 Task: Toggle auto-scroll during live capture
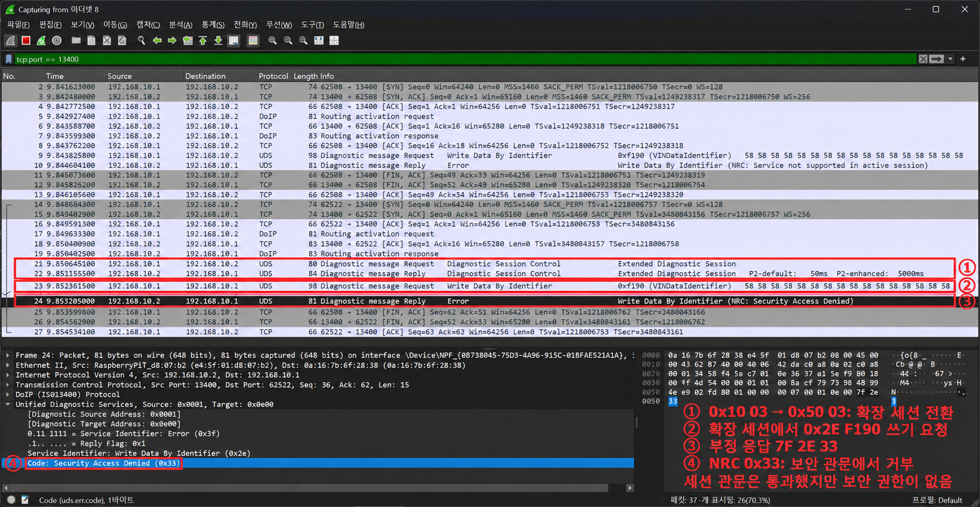(x=234, y=40)
